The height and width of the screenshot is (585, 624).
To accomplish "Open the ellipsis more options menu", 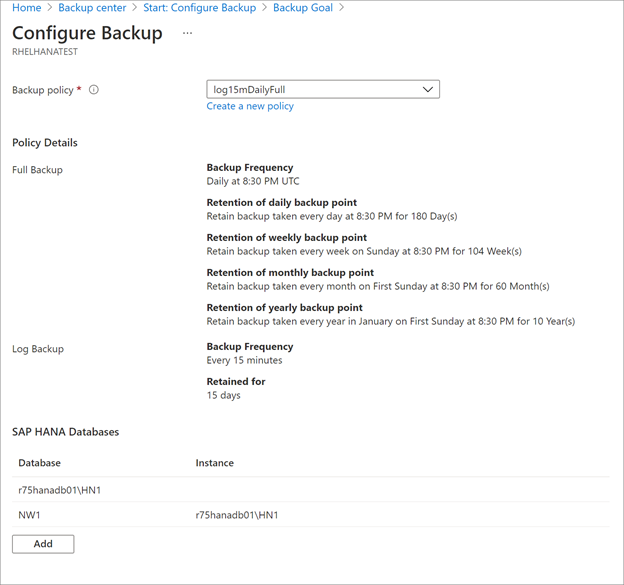I will coord(187,33).
